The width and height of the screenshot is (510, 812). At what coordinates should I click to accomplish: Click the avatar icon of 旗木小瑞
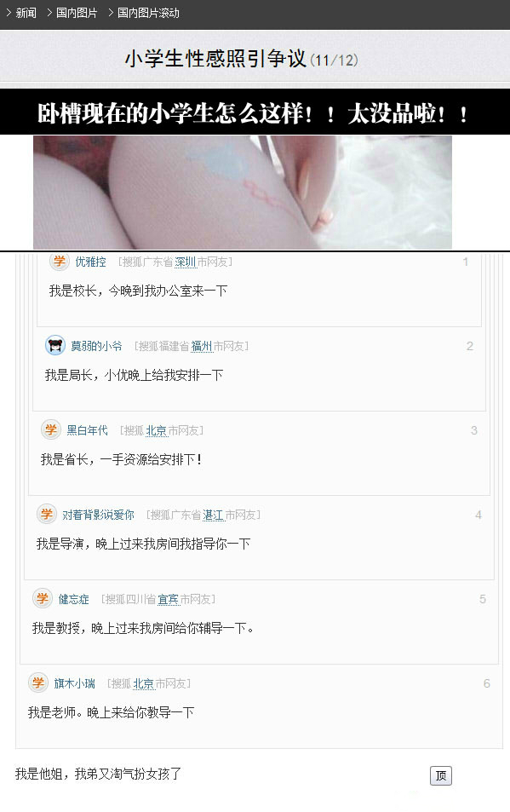(x=39, y=683)
